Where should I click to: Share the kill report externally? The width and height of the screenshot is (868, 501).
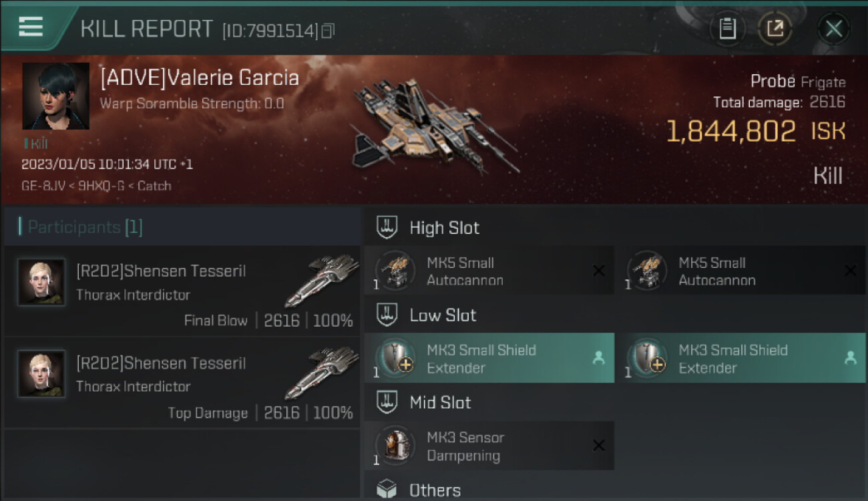[775, 29]
